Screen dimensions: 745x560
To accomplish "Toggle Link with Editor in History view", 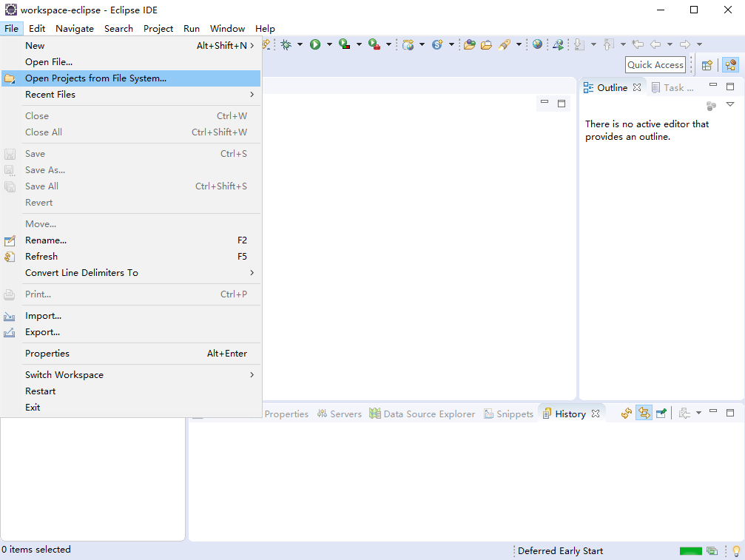I will click(644, 414).
